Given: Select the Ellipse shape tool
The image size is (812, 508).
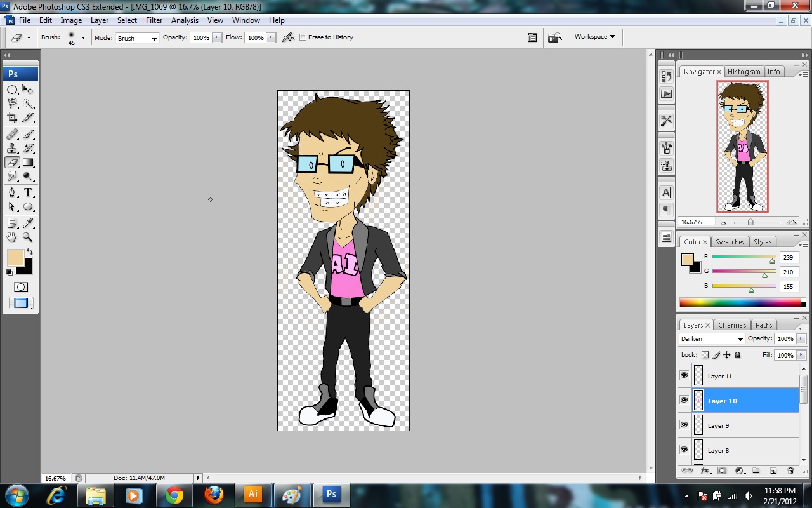Looking at the screenshot, I should [28, 207].
